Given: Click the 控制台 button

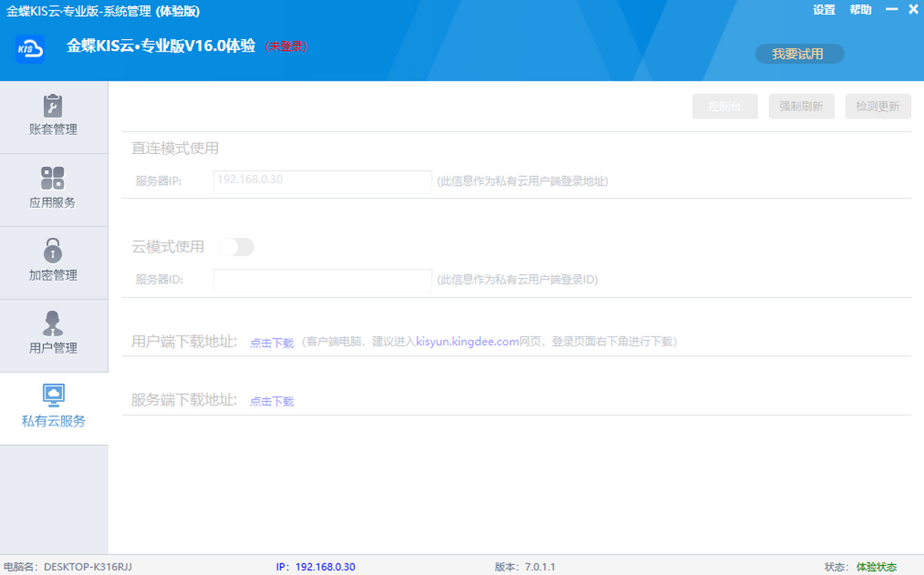Looking at the screenshot, I should pyautogui.click(x=725, y=106).
